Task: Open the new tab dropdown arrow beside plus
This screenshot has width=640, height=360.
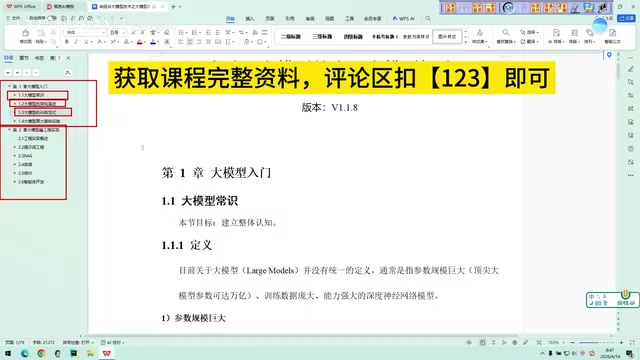Action: pyautogui.click(x=180, y=7)
